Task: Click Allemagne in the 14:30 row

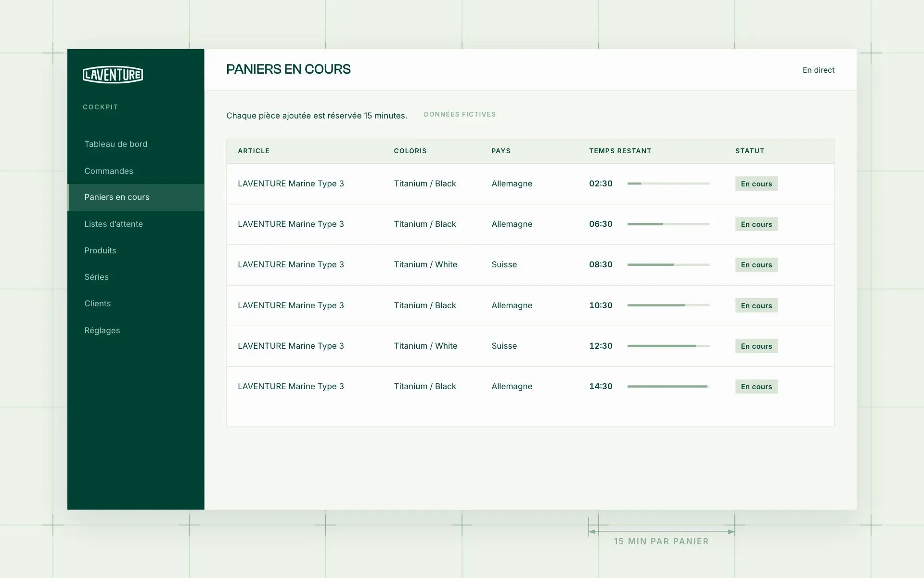Action: point(512,386)
